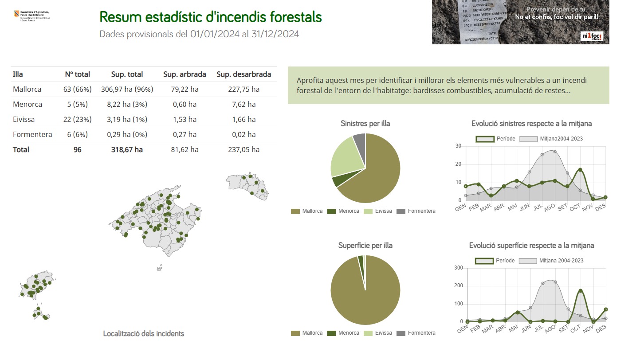Viewport: 644px width, 344px height.
Task: Click the ni1foc logo in the banner
Action: [592, 36]
